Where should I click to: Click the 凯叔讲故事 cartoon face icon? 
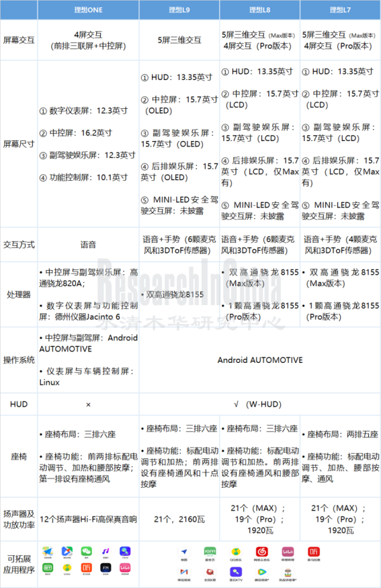[288, 573]
